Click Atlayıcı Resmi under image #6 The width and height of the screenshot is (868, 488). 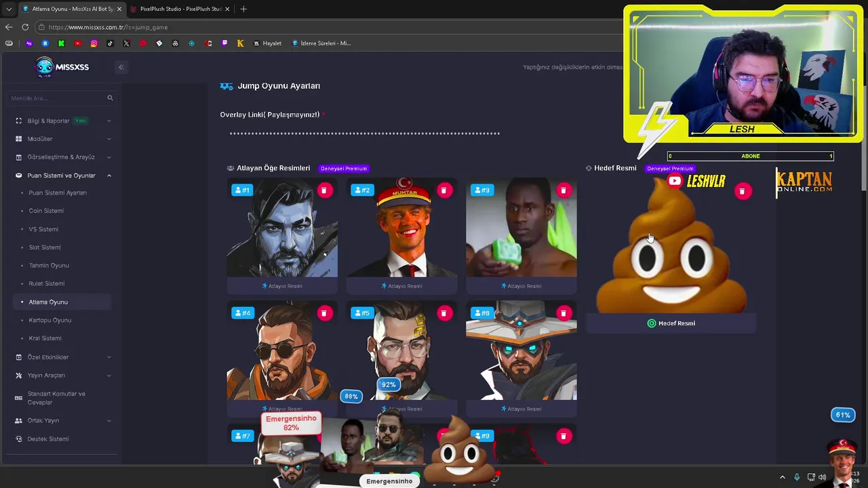521,409
